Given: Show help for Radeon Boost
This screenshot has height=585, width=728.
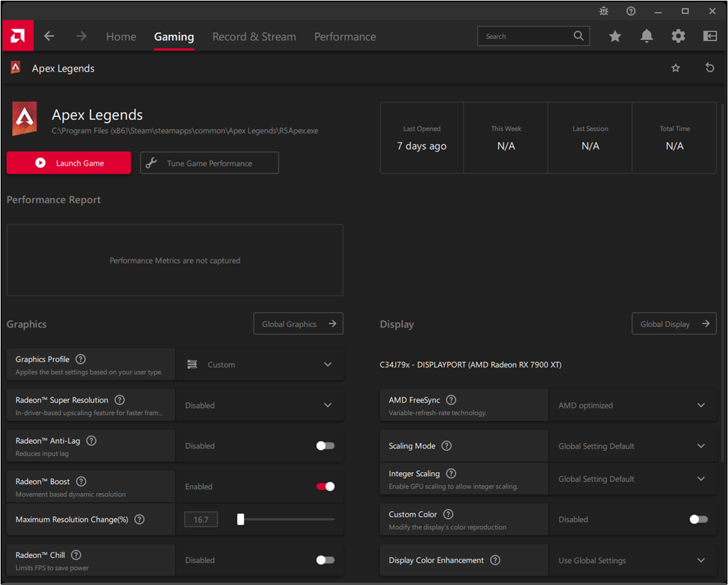Looking at the screenshot, I should [x=81, y=481].
